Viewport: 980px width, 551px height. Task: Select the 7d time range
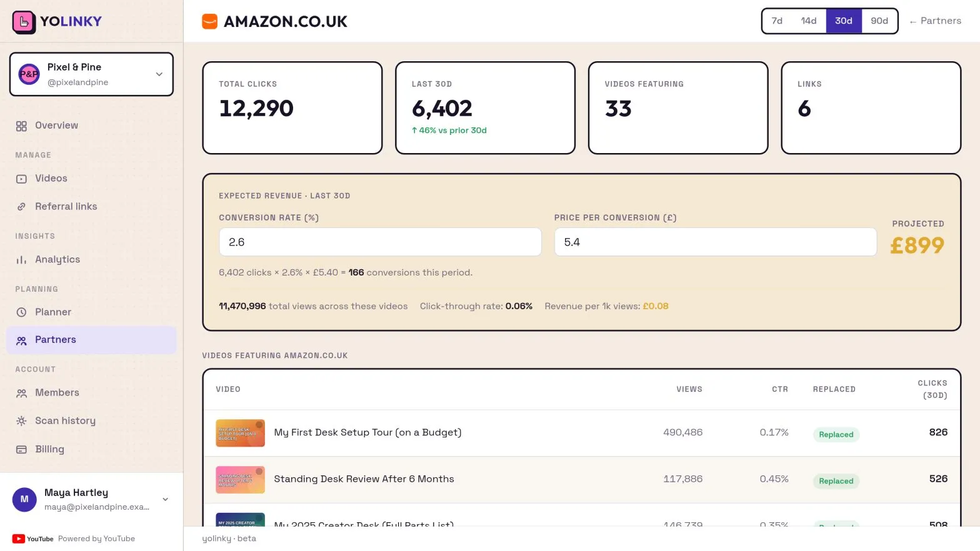[777, 21]
